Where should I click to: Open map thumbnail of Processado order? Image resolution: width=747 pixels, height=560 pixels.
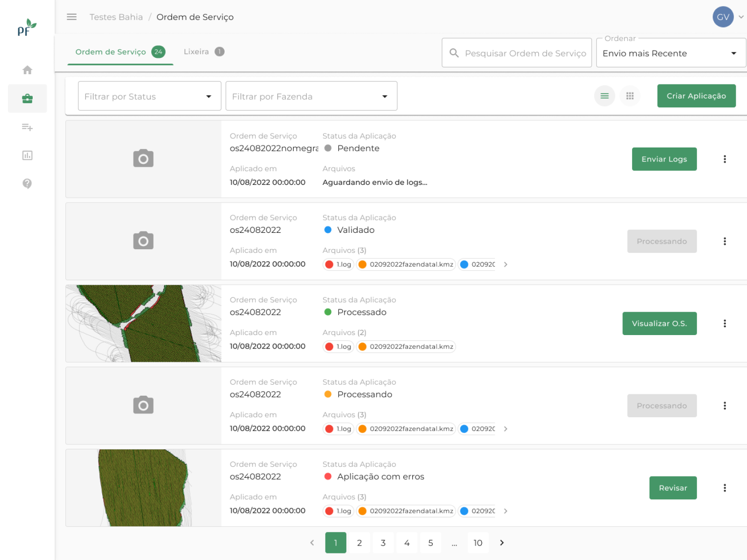143,323
